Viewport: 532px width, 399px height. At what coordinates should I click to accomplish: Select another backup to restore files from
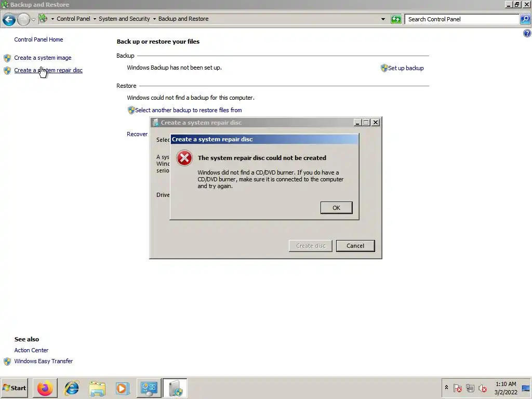coord(188,110)
